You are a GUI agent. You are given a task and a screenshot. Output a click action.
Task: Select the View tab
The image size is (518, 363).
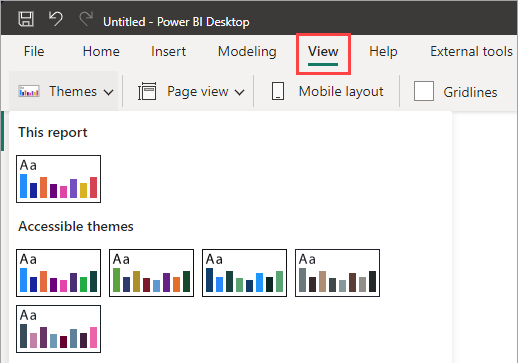pos(323,52)
